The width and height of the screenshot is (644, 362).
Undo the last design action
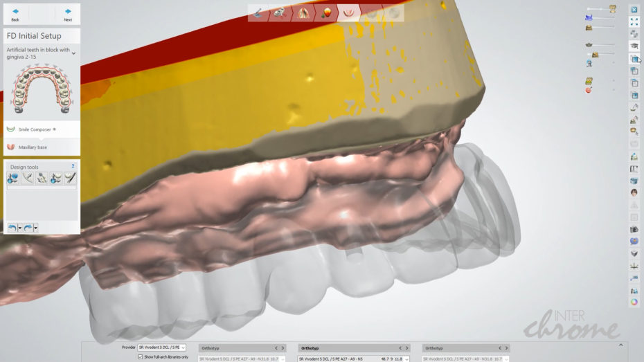click(12, 228)
